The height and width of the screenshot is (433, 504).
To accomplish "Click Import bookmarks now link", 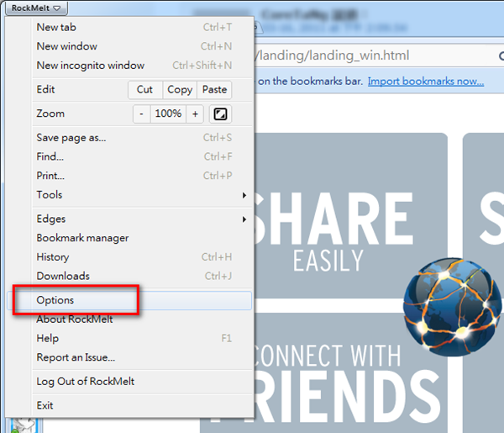I will (x=426, y=82).
